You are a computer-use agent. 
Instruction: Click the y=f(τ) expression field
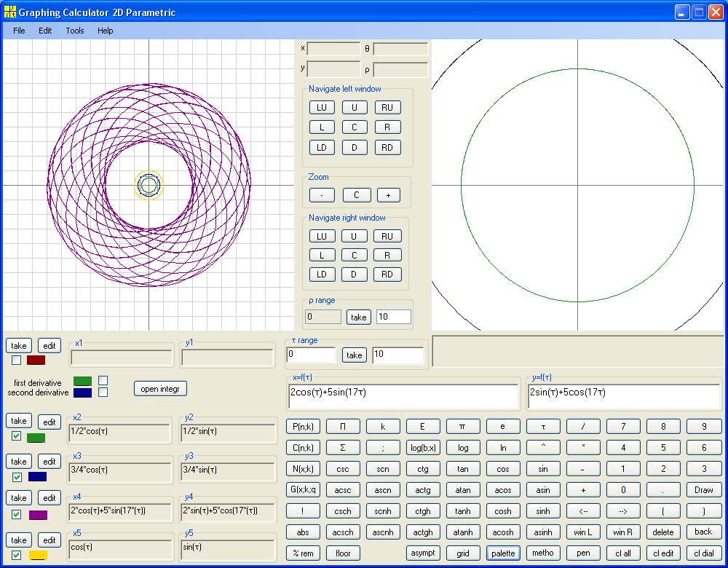tap(625, 396)
